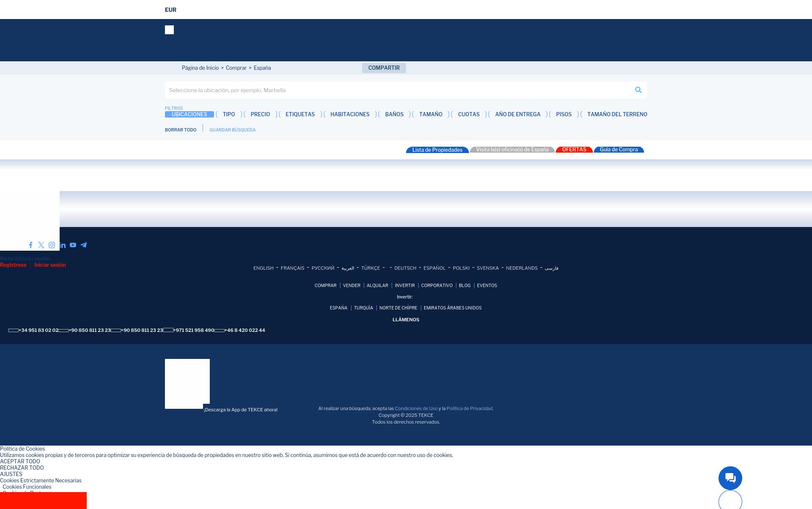Open the Facebook social icon
The width and height of the screenshot is (812, 509).
click(x=30, y=245)
